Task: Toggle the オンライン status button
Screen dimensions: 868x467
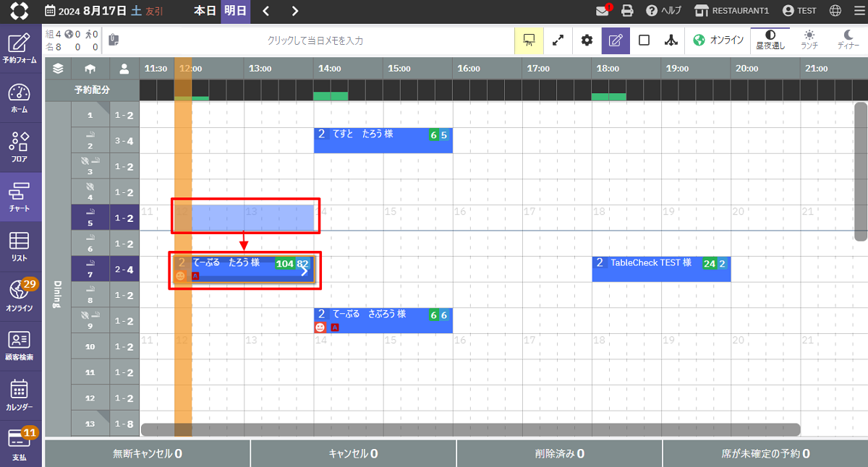Action: (x=718, y=40)
